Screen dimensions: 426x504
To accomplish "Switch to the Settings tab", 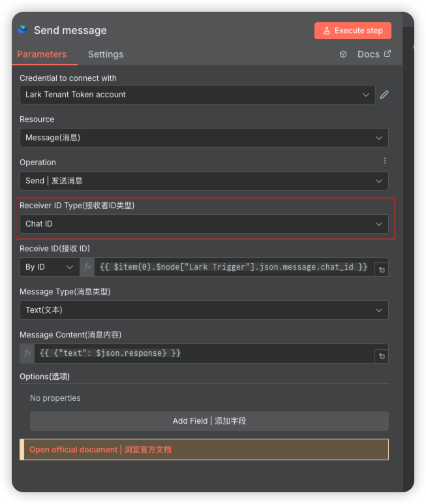I will [106, 54].
